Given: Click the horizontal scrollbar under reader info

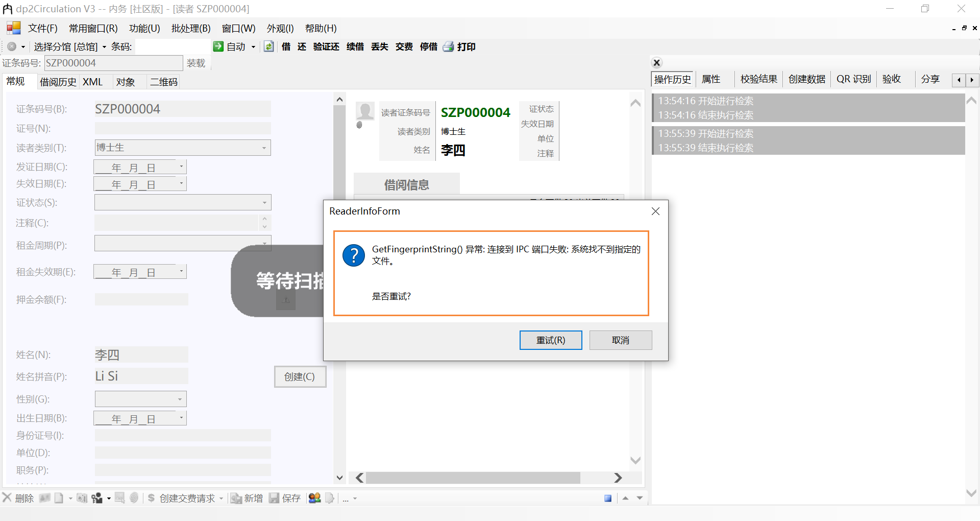Looking at the screenshot, I should [x=473, y=478].
